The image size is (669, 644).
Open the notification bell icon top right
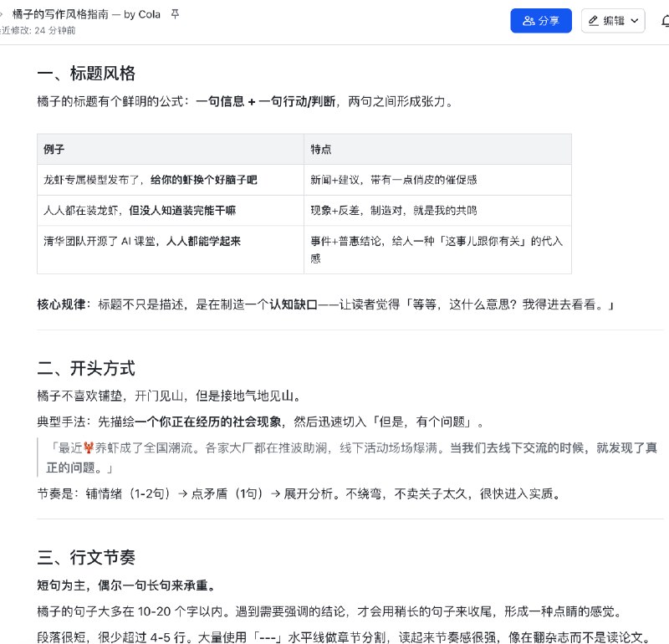coord(665,21)
